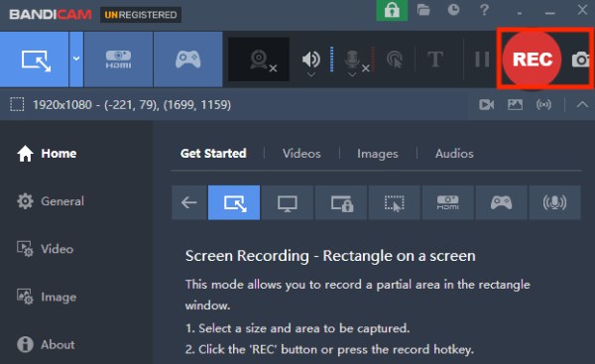
Task: Open screen recording mode dropdown arrow
Action: [76, 60]
